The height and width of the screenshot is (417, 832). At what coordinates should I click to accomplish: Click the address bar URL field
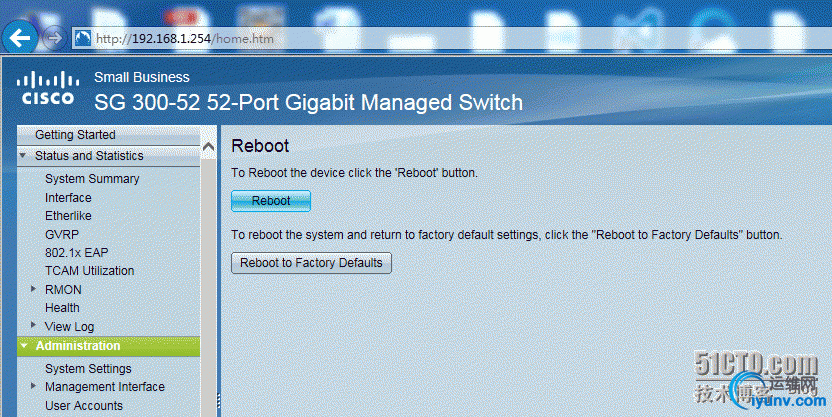[x=451, y=38]
